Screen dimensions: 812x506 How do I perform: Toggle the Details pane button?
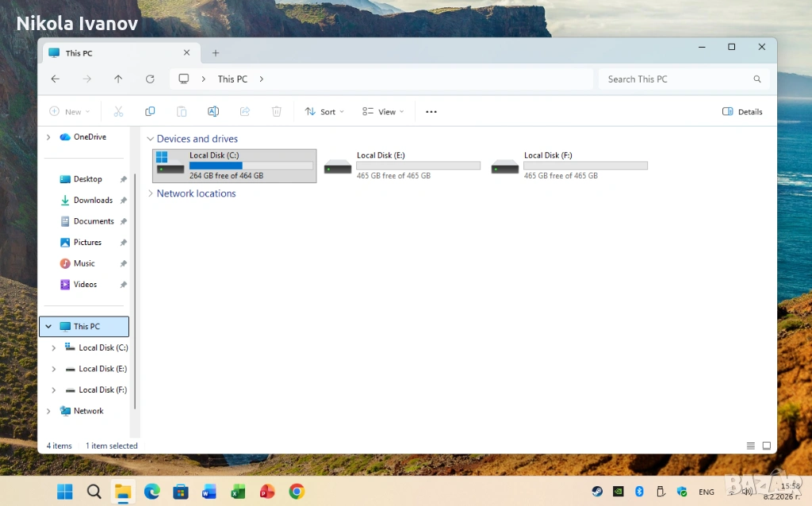(x=742, y=112)
